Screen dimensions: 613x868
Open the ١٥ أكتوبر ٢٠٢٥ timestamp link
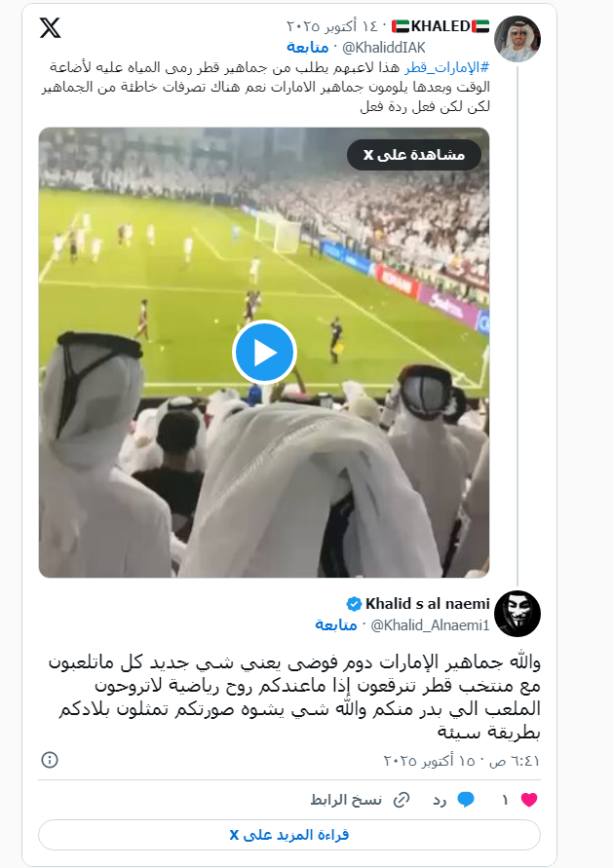click(461, 761)
